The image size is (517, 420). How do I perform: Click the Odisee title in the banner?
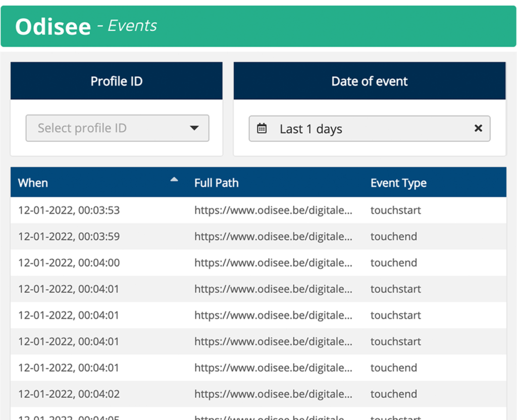coord(53,26)
